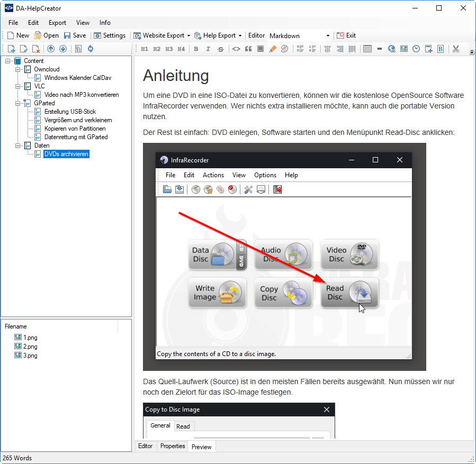
Task: Open the Help Export dropdown arrow
Action: click(x=240, y=36)
